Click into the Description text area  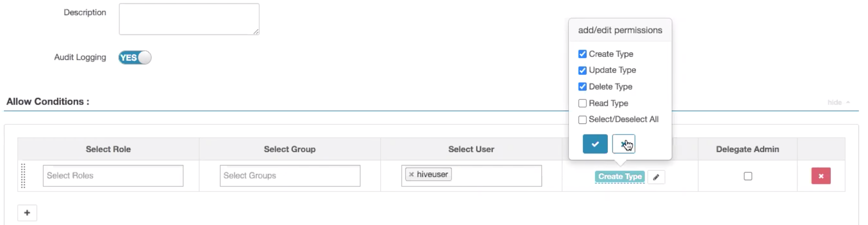coord(189,19)
